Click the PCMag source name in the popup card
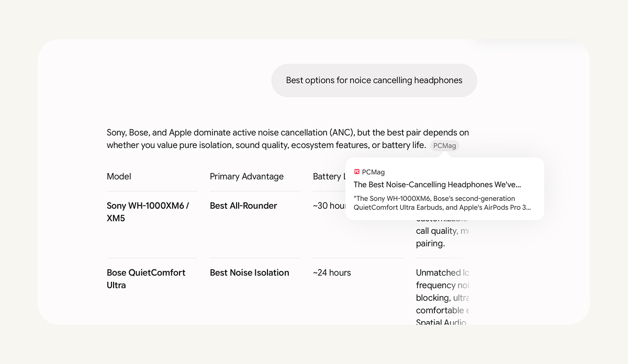Image resolution: width=628 pixels, height=364 pixels. (x=373, y=172)
